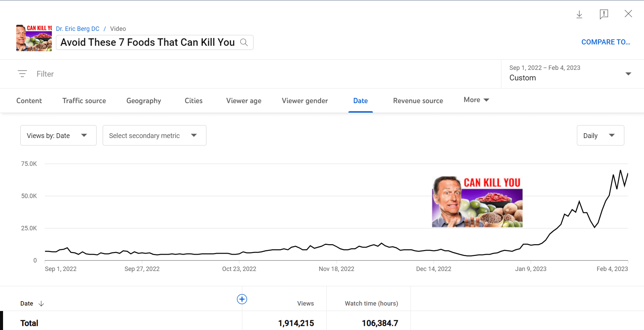
Task: Click the blue plus add-metric icon
Action: 242,299
